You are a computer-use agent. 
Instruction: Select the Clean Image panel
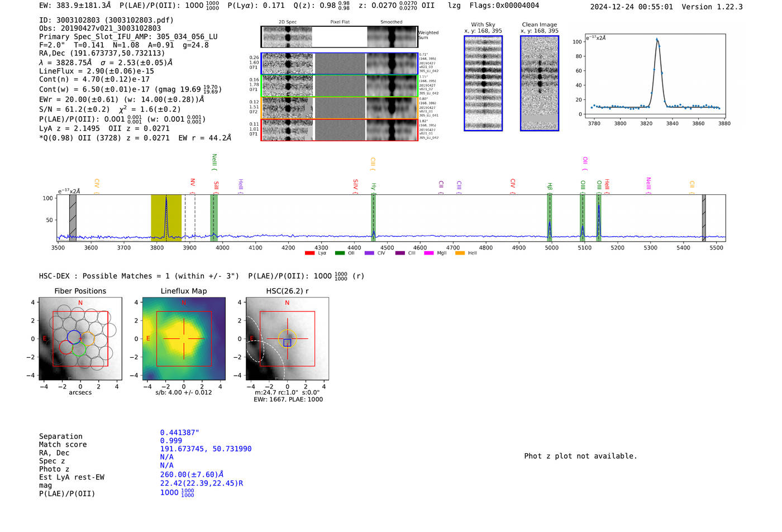tap(540, 83)
